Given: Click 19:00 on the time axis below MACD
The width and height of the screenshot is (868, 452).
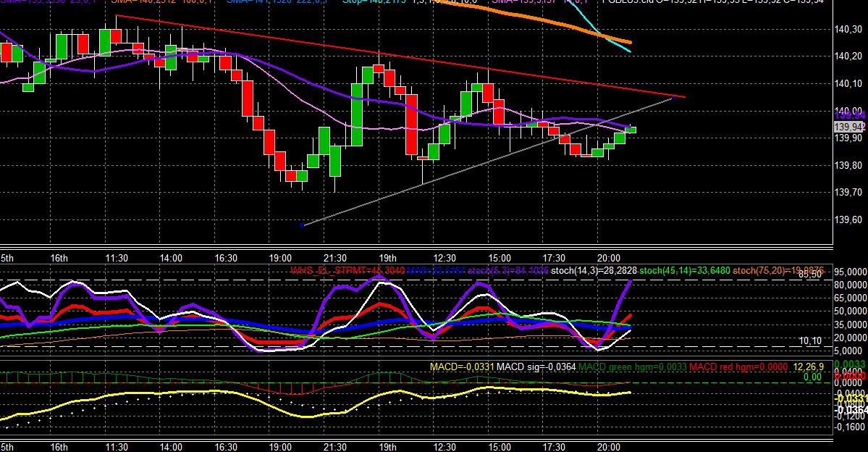Looking at the screenshot, I should pos(280,447).
